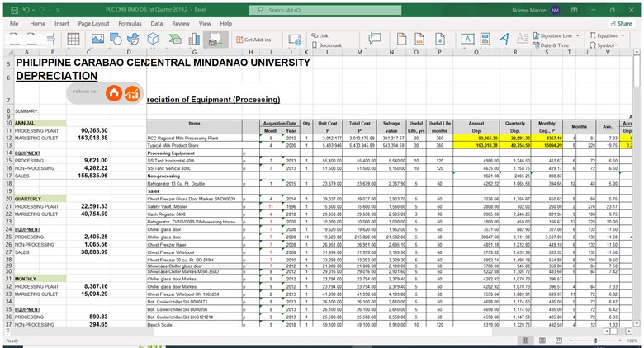Open the Help ribbon tab
Screen dimensions: 644x348
(226, 23)
